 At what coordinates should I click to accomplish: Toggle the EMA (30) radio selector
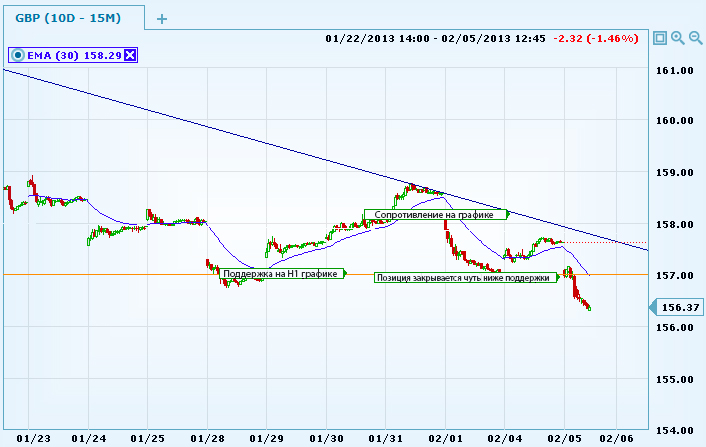pos(18,55)
